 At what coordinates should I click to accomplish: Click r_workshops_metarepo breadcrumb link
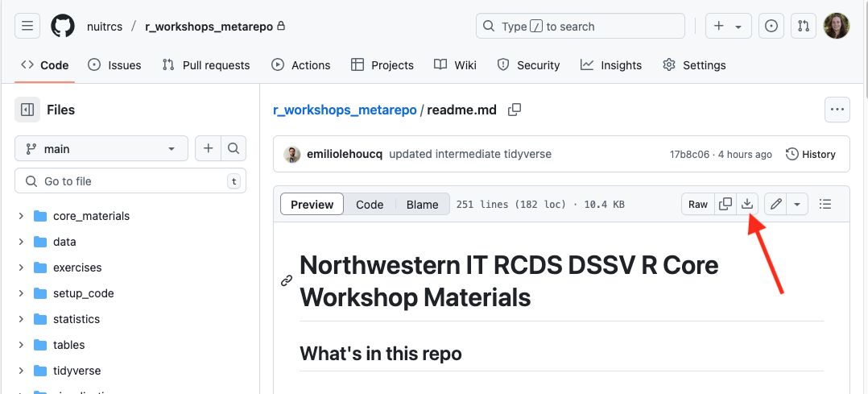coord(345,110)
